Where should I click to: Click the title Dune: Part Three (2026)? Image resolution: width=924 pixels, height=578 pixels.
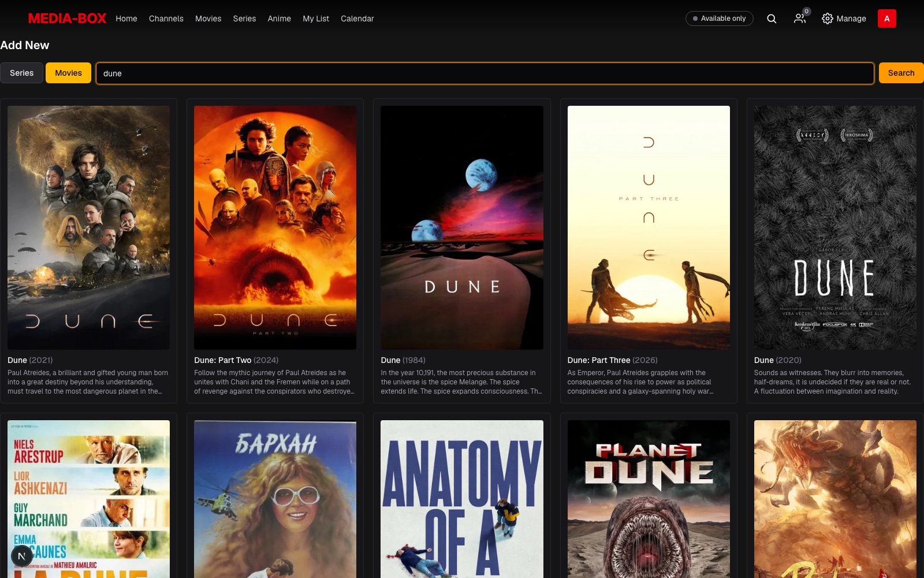(613, 360)
